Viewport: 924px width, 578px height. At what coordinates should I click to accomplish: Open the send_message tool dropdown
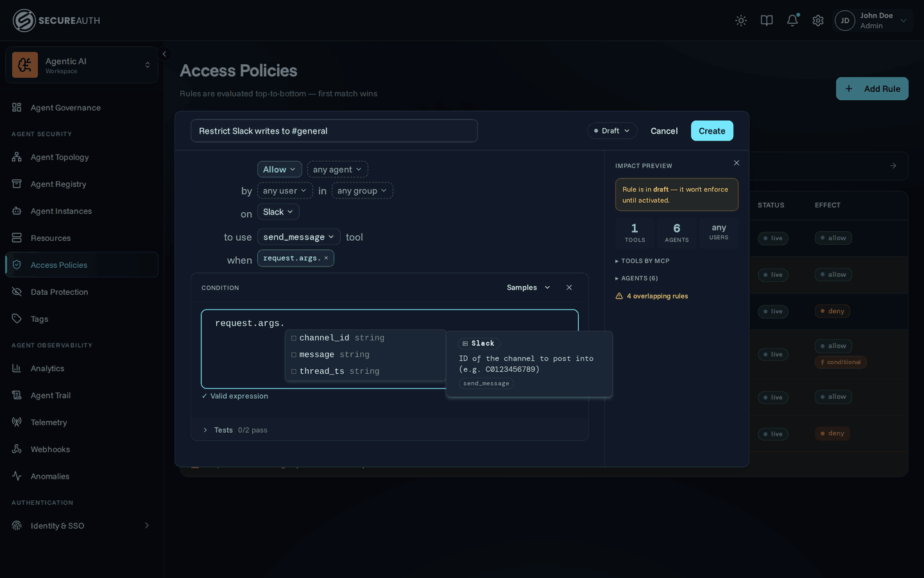[x=298, y=237]
